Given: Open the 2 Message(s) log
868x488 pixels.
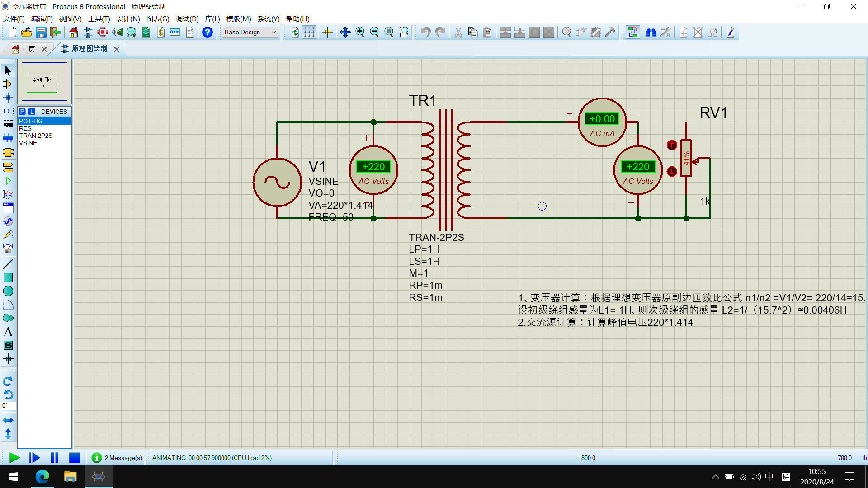Looking at the screenshot, I should click(117, 458).
